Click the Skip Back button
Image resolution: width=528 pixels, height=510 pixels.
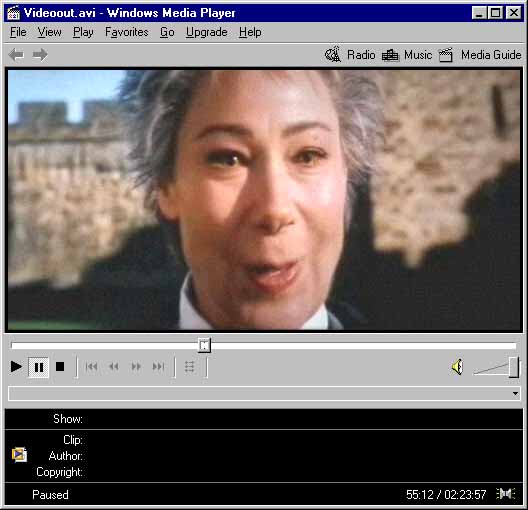pos(91,367)
